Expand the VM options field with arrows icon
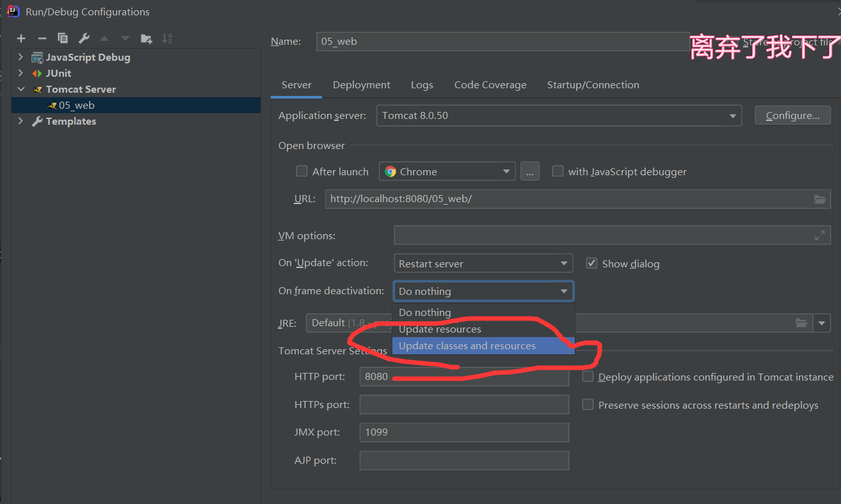Viewport: 841px width, 504px height. tap(820, 235)
